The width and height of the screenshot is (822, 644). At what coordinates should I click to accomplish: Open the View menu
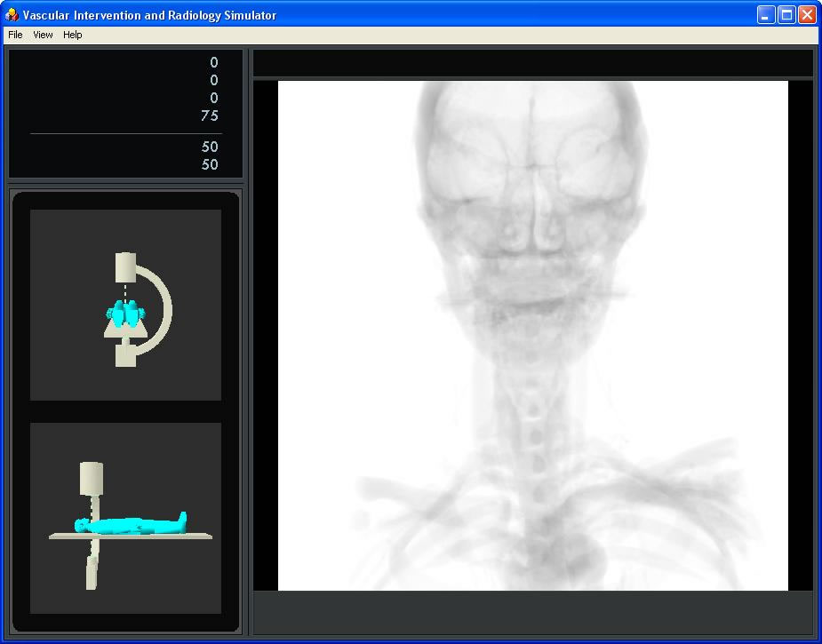(x=43, y=35)
